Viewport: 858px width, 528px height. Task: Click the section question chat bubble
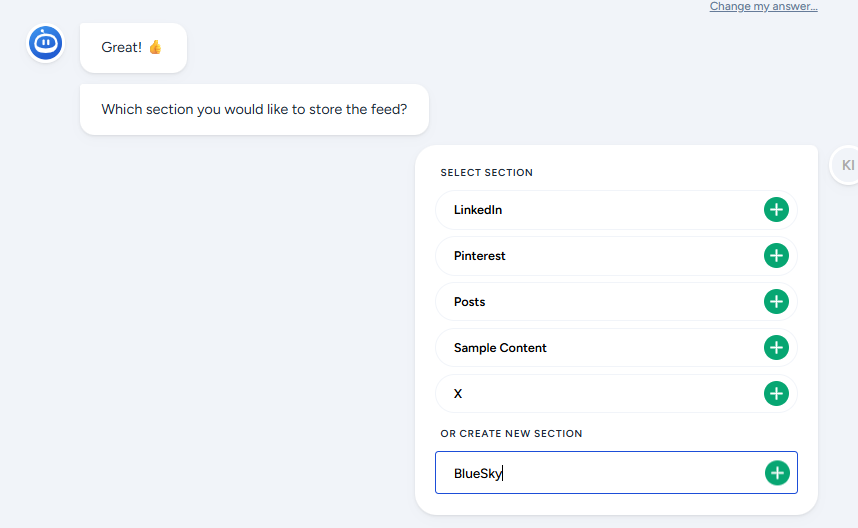(254, 110)
